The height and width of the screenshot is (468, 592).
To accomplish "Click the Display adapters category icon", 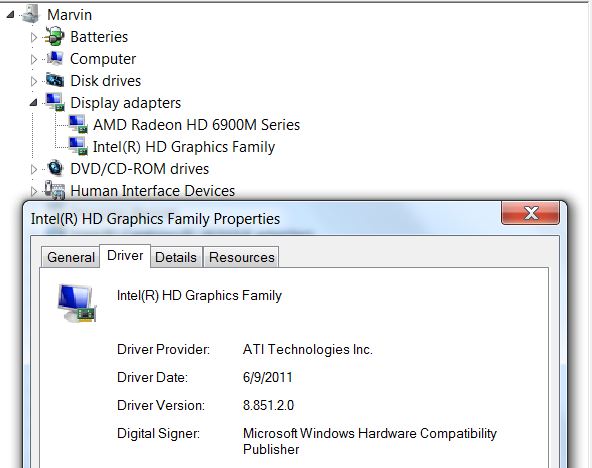I will tap(55, 102).
